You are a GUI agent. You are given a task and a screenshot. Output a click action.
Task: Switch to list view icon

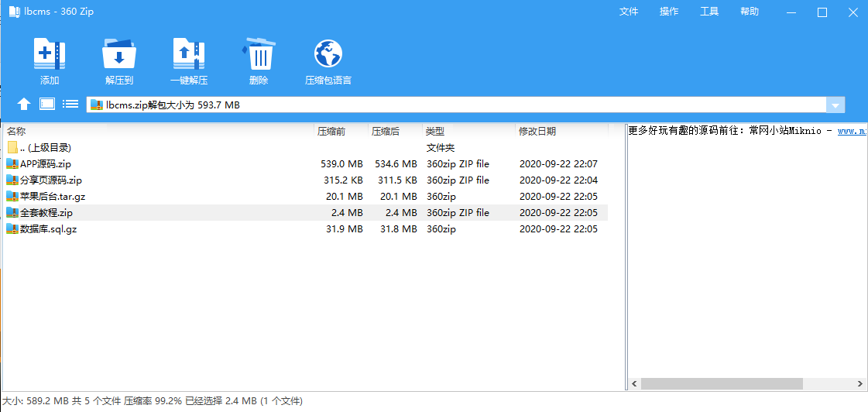pos(70,104)
